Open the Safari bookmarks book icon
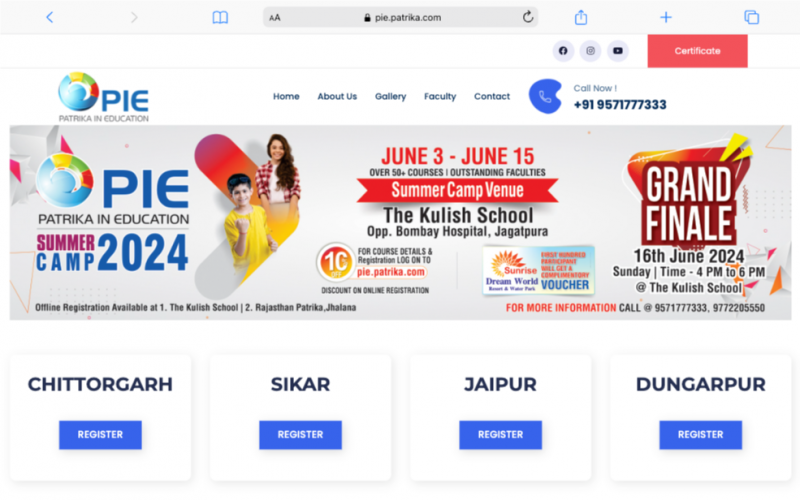 (220, 18)
